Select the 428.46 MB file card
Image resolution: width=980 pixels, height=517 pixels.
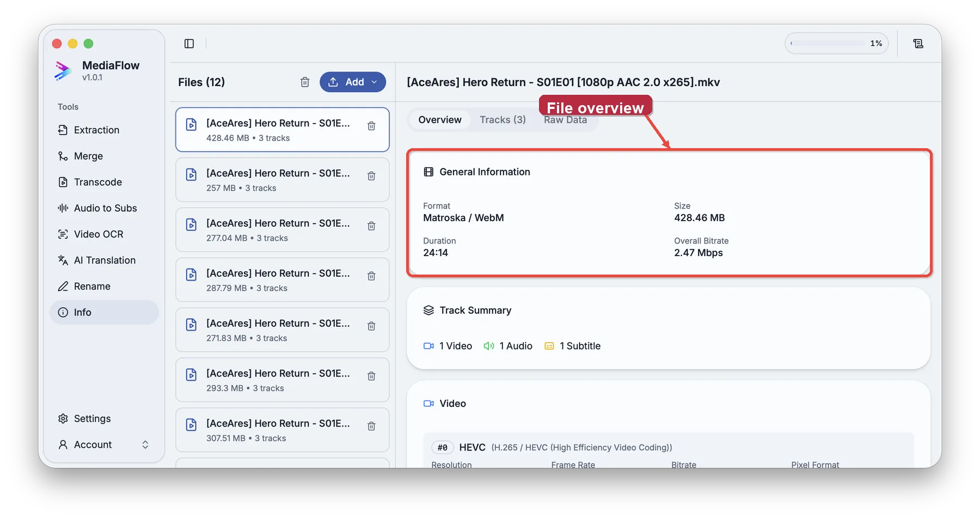click(x=282, y=130)
